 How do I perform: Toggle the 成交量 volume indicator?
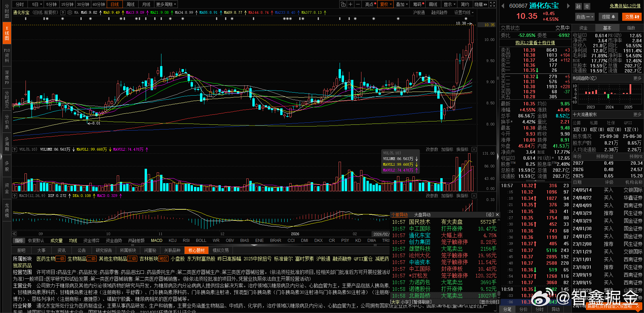(56, 241)
